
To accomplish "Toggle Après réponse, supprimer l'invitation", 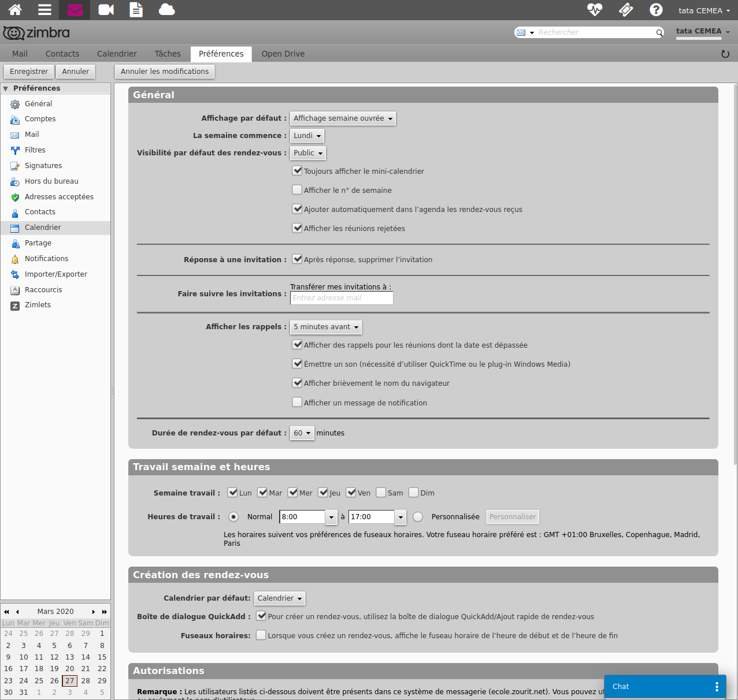I will point(297,259).
